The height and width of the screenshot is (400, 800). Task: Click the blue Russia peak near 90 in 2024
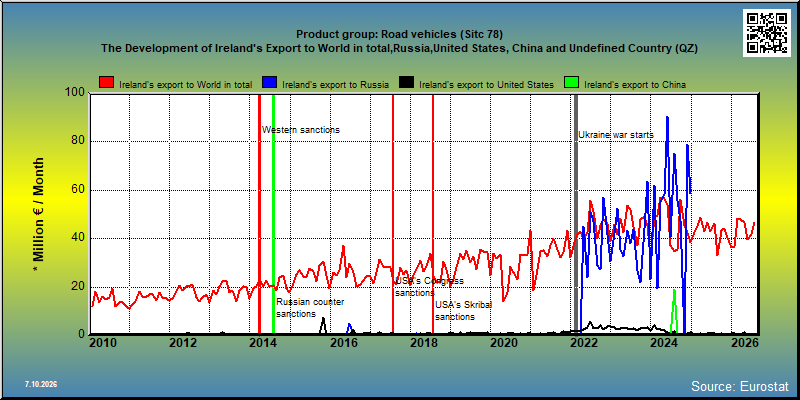pyautogui.click(x=667, y=118)
